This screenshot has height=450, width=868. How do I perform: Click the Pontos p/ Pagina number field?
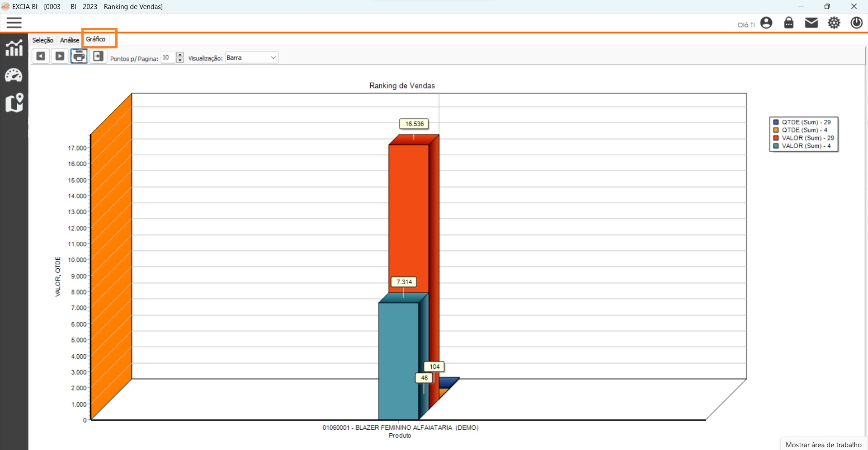(x=168, y=58)
